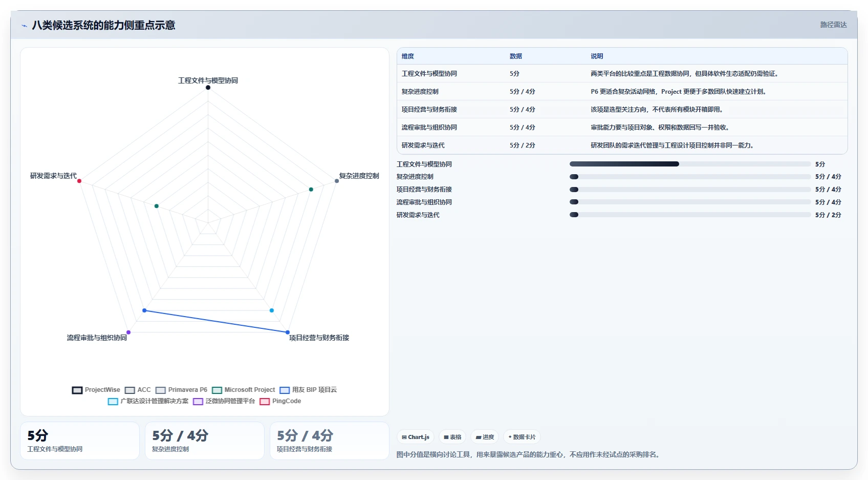Select the dark radar point at 工程文件与模型协同
868x480 pixels.
[x=208, y=88]
